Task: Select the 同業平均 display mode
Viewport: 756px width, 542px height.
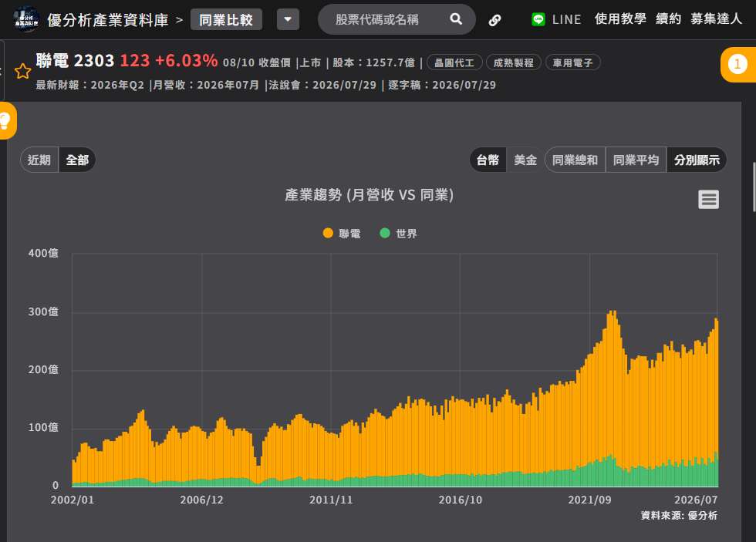Action: coord(636,160)
